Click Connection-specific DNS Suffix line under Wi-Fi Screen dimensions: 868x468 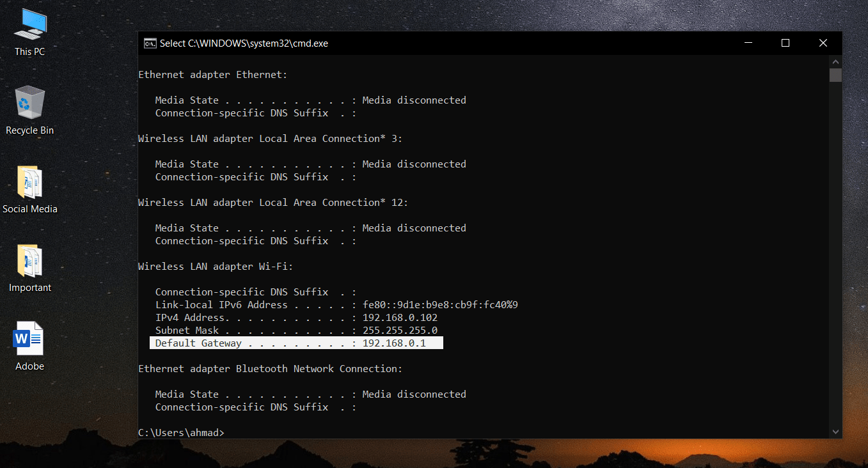pyautogui.click(x=256, y=292)
